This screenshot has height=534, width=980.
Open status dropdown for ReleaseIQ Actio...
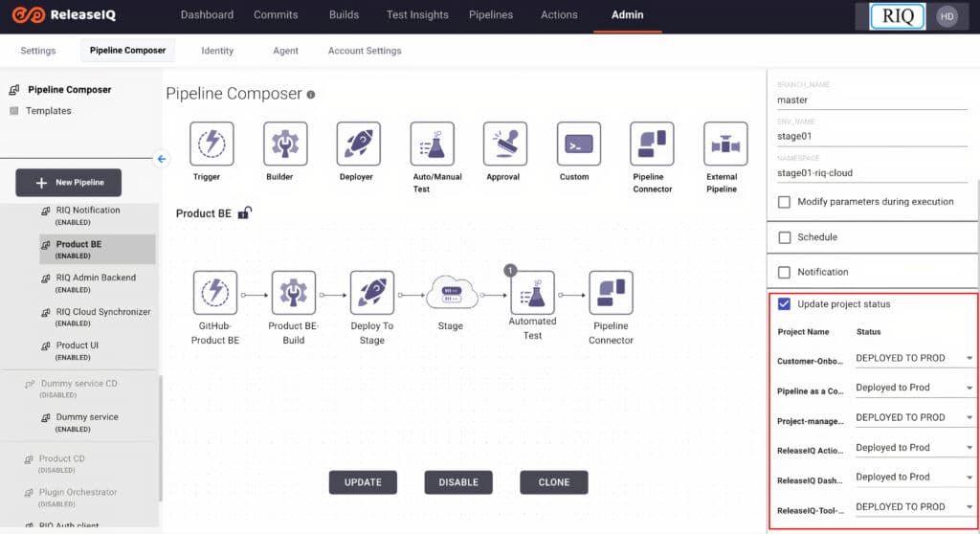[x=914, y=448]
